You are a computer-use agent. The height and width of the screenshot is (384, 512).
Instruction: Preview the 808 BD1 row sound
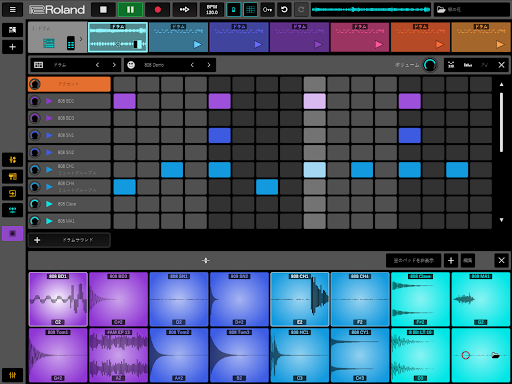click(x=49, y=101)
